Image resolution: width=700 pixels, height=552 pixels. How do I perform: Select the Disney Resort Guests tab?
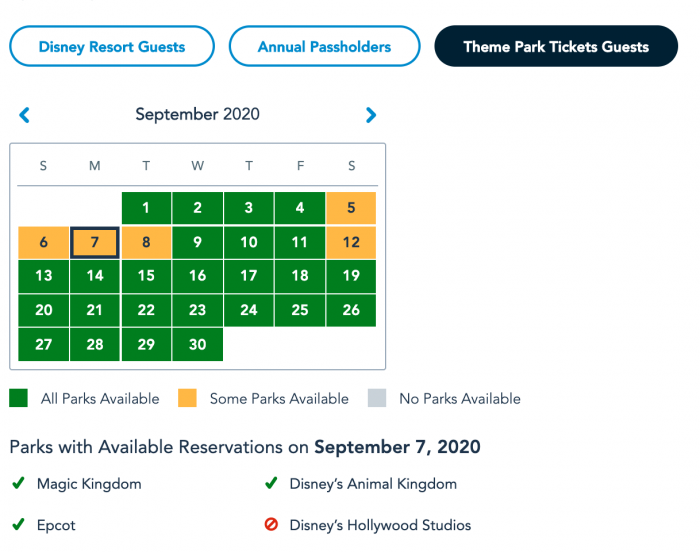(112, 46)
